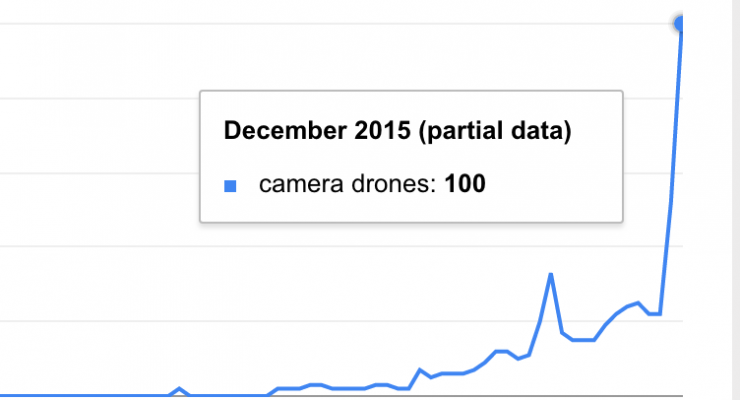Click the tip of the sharp mid-chart spike
740x400 pixels.
(x=551, y=275)
